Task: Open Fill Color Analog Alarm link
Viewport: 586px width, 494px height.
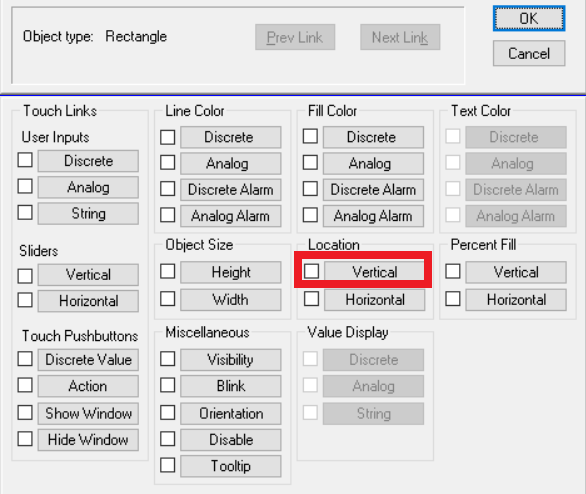Action: 373,216
